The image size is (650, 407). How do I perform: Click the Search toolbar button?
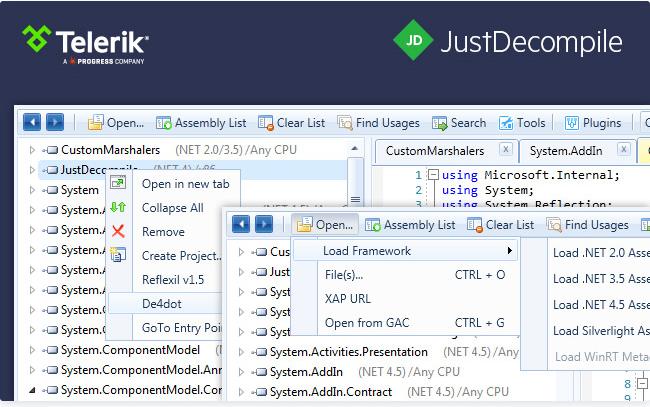459,123
